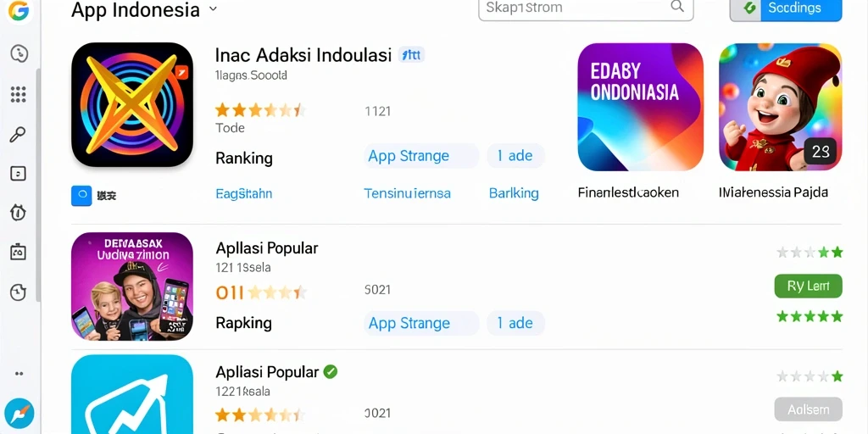The image size is (868, 434).
Task: Select the Eagstahn tab link
Action: click(243, 194)
